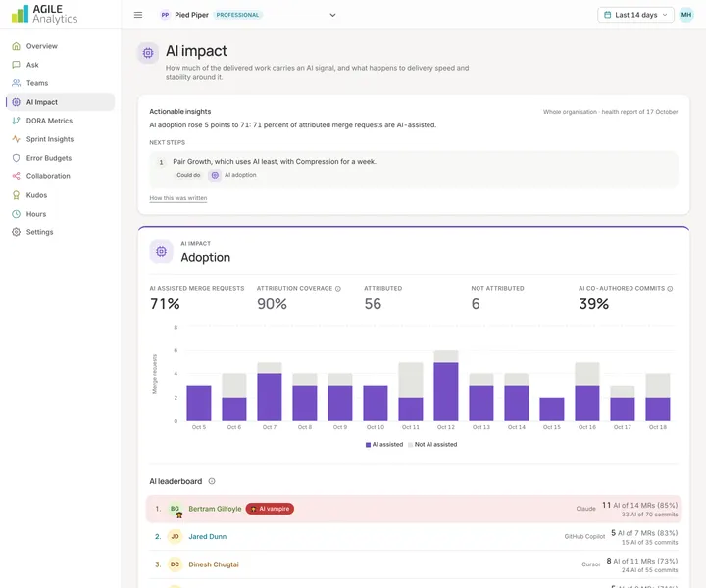The height and width of the screenshot is (588, 706).
Task: Click the Sprint Insights pulse icon
Action: pyautogui.click(x=17, y=139)
